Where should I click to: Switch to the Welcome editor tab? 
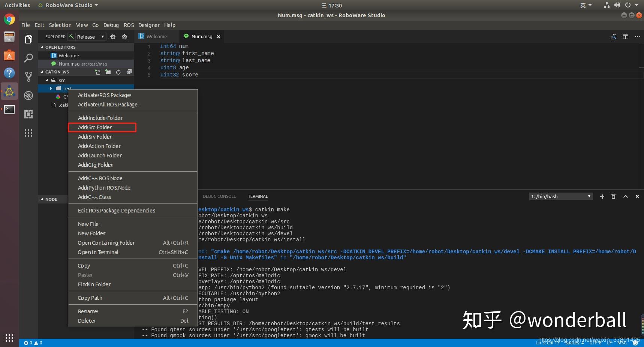[156, 36]
